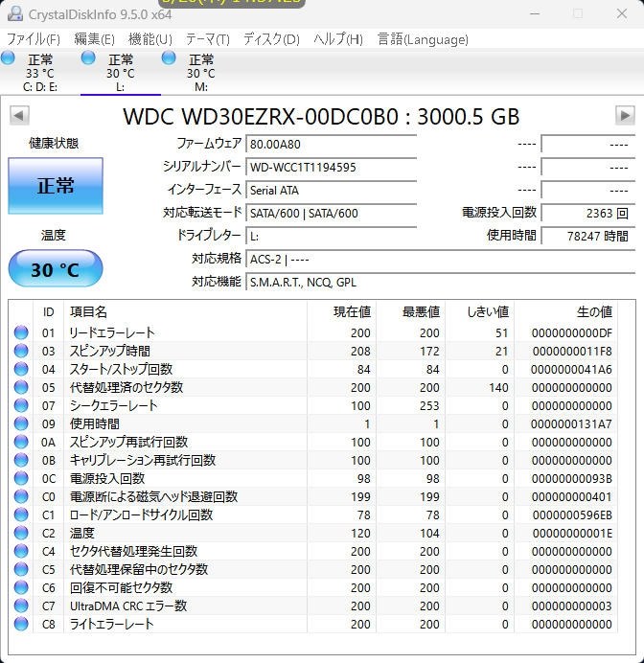Click status orb for C2 温度
Viewport: 644px width, 663px height.
pyautogui.click(x=21, y=533)
